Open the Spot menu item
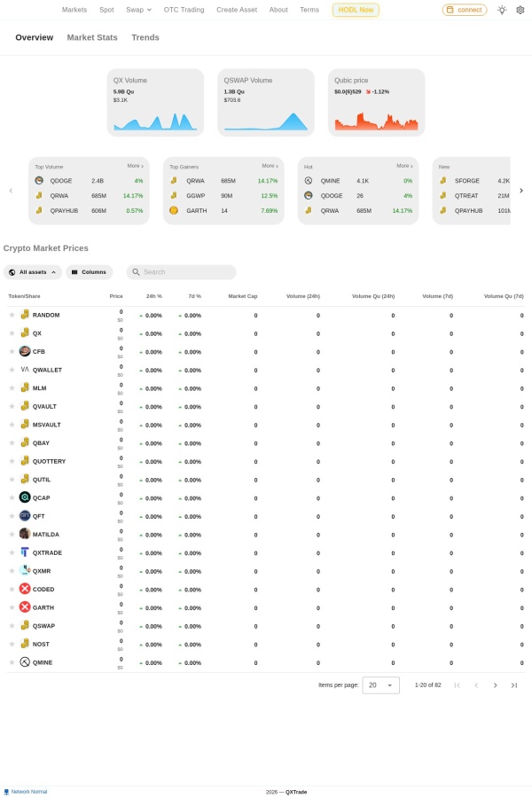532x798 pixels. tap(106, 10)
